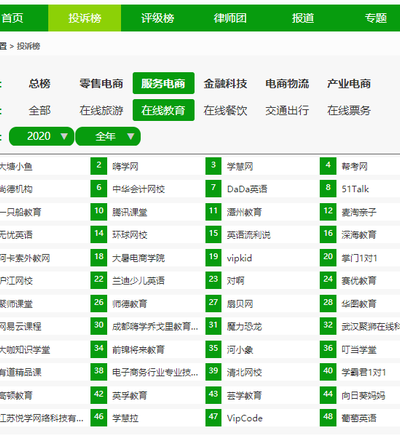Image resolution: width=400 pixels, height=439 pixels.
Task: Open rank 34 entry 前锦将来教育
Action: (138, 350)
